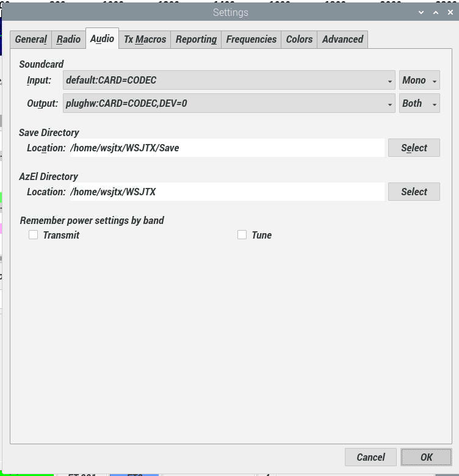This screenshot has width=459, height=476.
Task: Expand the soundcard Output device dropdown
Action: coord(229,104)
